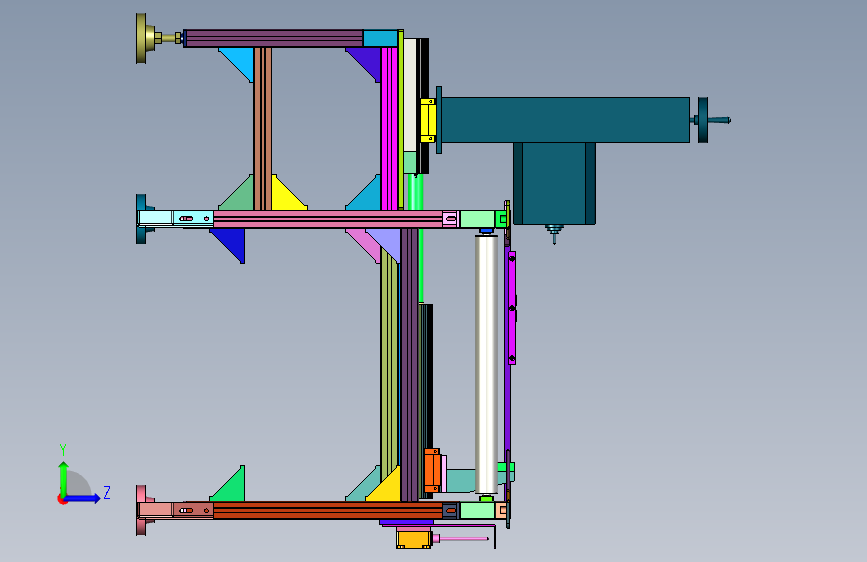Image resolution: width=867 pixels, height=562 pixels.
Task: Click the blue Z axis arrow
Action: (83, 498)
